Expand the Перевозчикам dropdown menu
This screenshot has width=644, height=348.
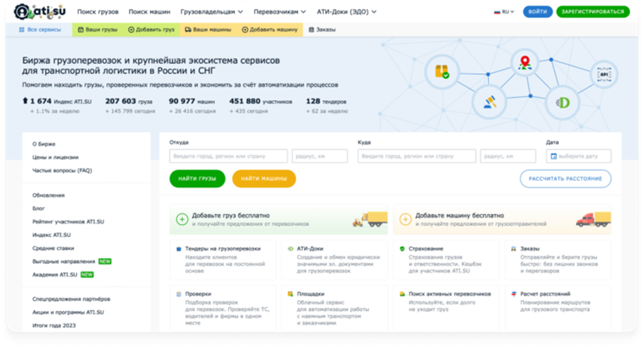pyautogui.click(x=280, y=12)
